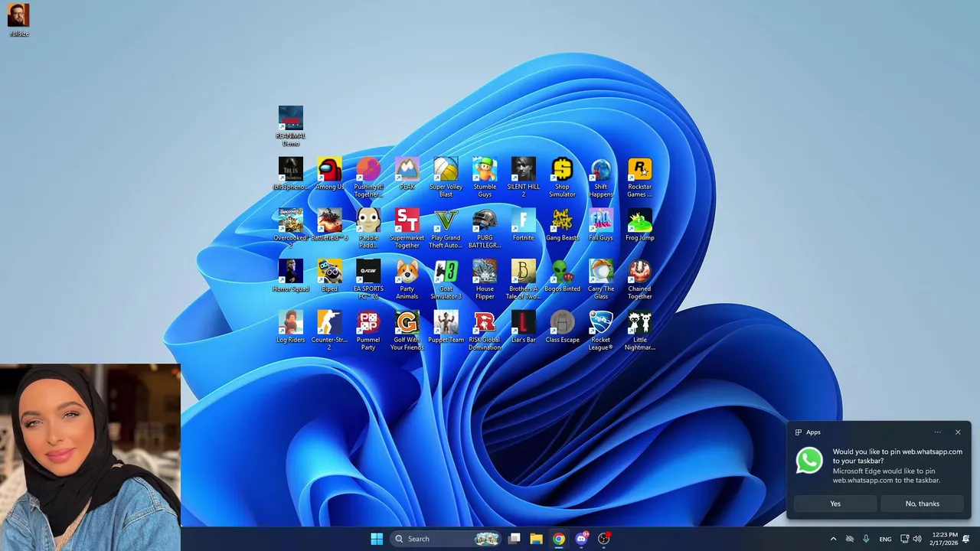Viewport: 980px width, 551px height.
Task: Click the SILENT HILL 2 shortcut
Action: (524, 178)
